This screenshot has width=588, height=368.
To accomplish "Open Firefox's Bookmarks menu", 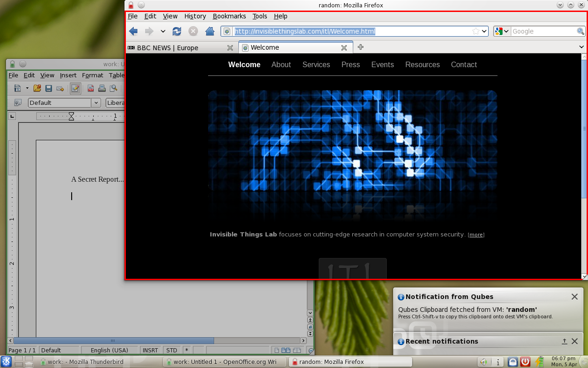I will 229,16.
